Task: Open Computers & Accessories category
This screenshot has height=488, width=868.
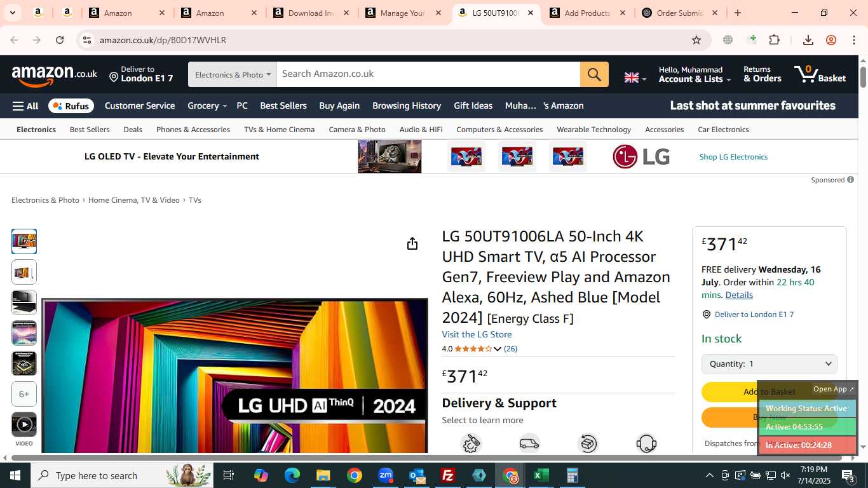Action: pos(499,130)
